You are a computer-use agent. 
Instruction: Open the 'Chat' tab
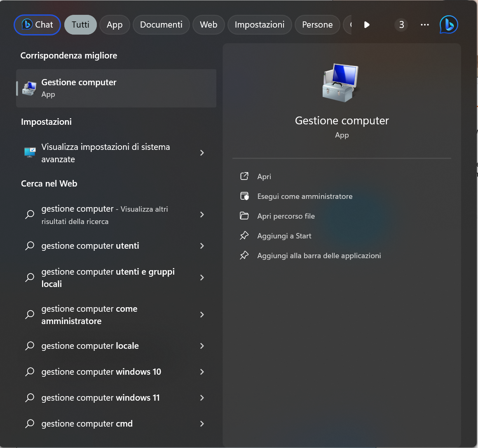(37, 25)
